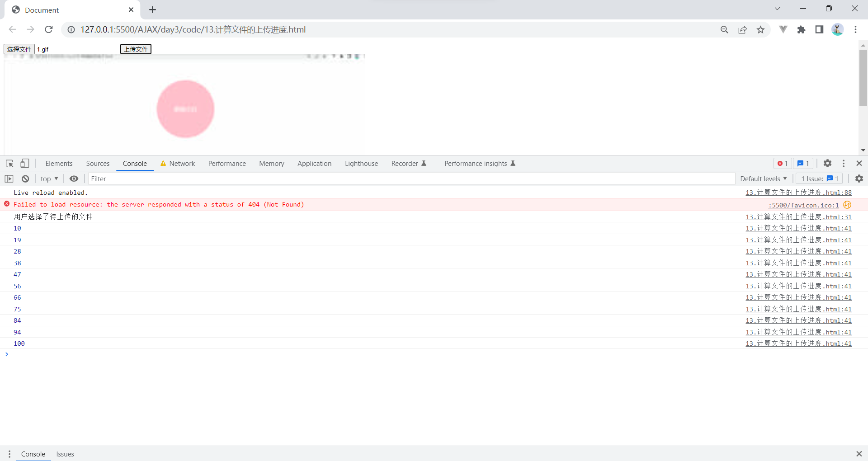Open the Default levels dropdown
The image size is (868, 461).
[764, 179]
